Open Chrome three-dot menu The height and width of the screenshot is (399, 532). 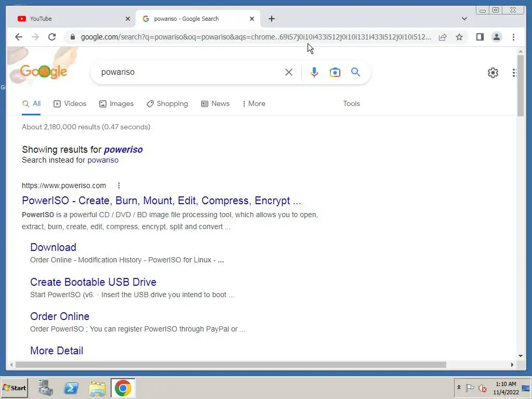tap(513, 37)
